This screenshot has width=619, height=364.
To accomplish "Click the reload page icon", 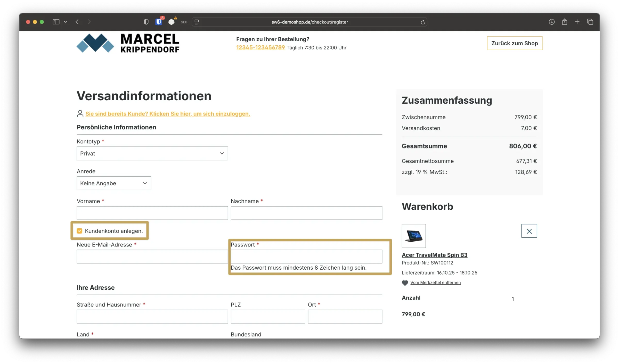I will (423, 22).
